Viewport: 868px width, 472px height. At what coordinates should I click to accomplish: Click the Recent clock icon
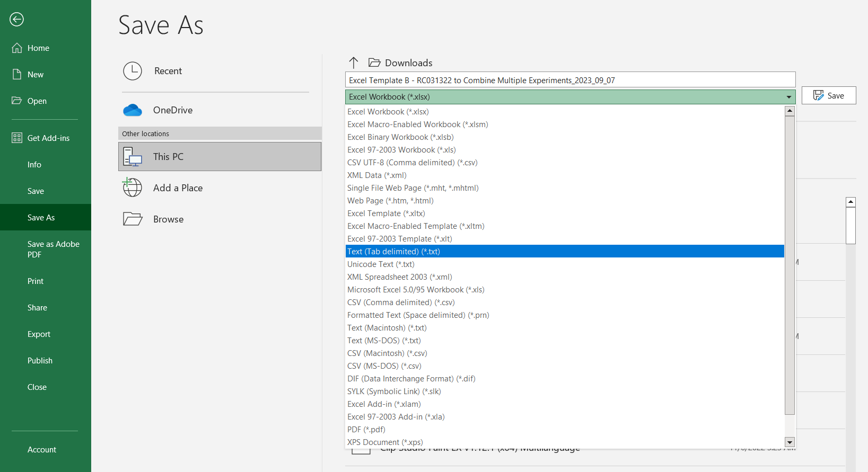point(133,71)
